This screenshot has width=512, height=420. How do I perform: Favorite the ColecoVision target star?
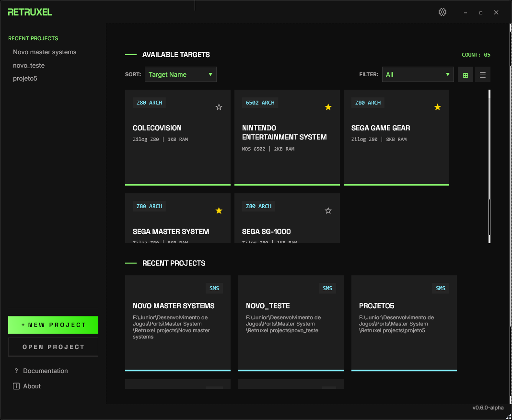(219, 107)
